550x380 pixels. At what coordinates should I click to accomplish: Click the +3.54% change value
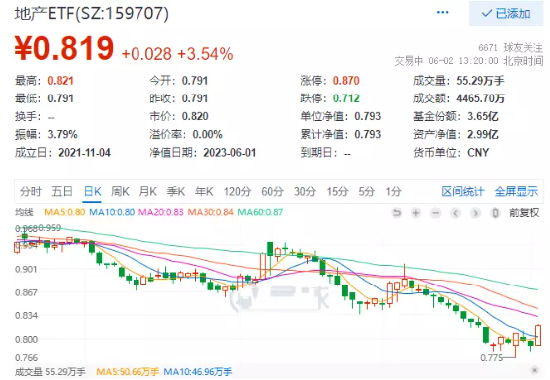click(x=206, y=54)
